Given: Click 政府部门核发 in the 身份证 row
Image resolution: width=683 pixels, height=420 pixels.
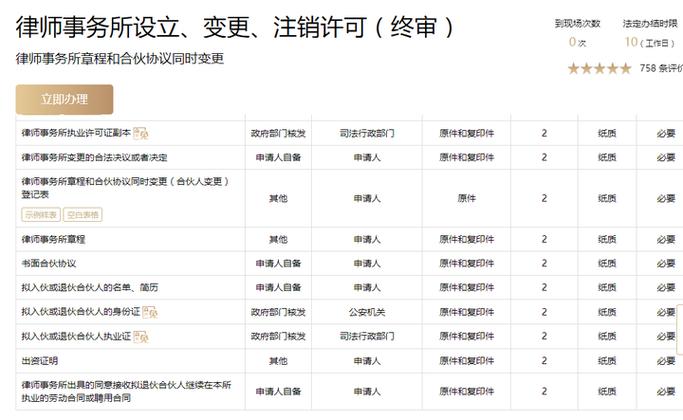Looking at the screenshot, I should pyautogui.click(x=278, y=312).
